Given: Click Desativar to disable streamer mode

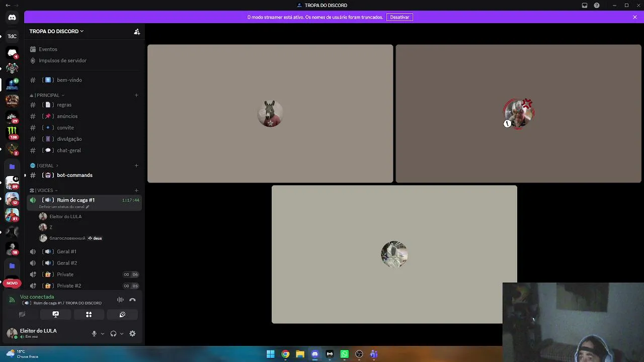Looking at the screenshot, I should (399, 17).
